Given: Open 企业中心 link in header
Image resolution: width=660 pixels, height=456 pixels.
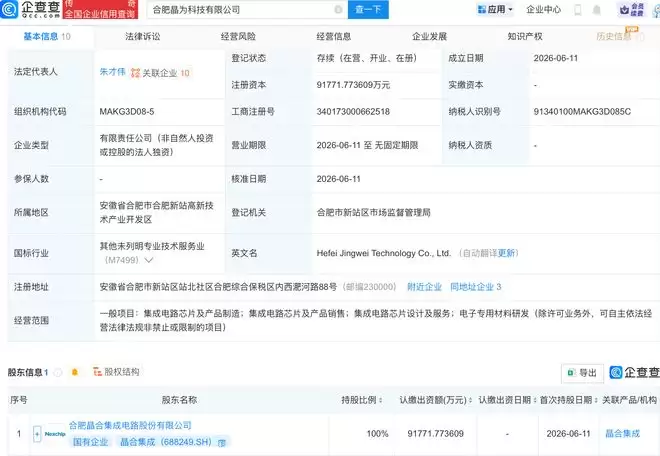Looking at the screenshot, I should pyautogui.click(x=543, y=9).
